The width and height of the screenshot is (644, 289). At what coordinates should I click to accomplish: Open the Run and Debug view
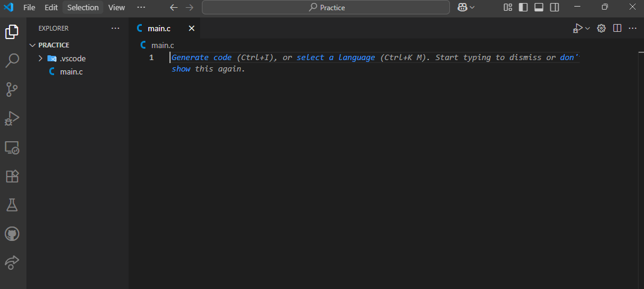pos(13,118)
